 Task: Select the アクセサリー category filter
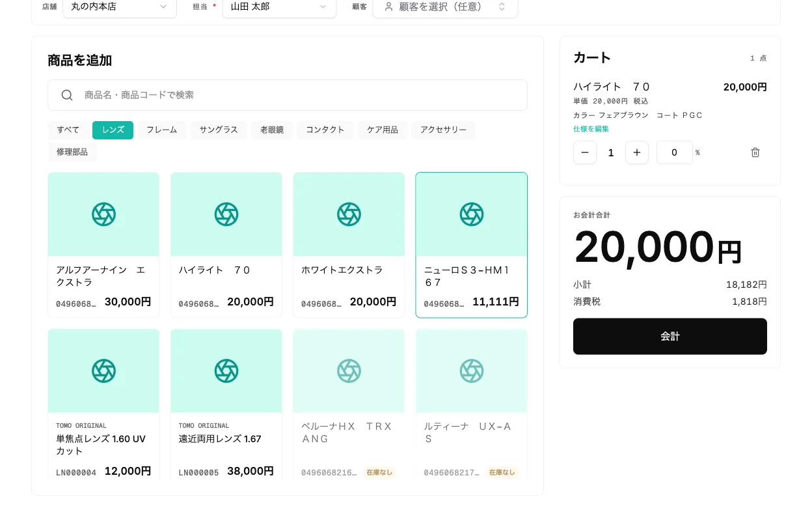pos(443,130)
